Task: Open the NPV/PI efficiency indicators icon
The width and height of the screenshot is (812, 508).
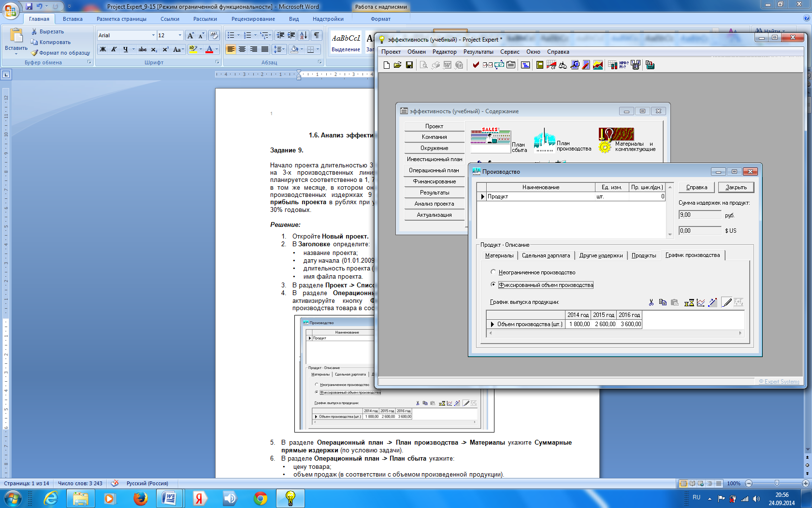Action: click(x=624, y=65)
